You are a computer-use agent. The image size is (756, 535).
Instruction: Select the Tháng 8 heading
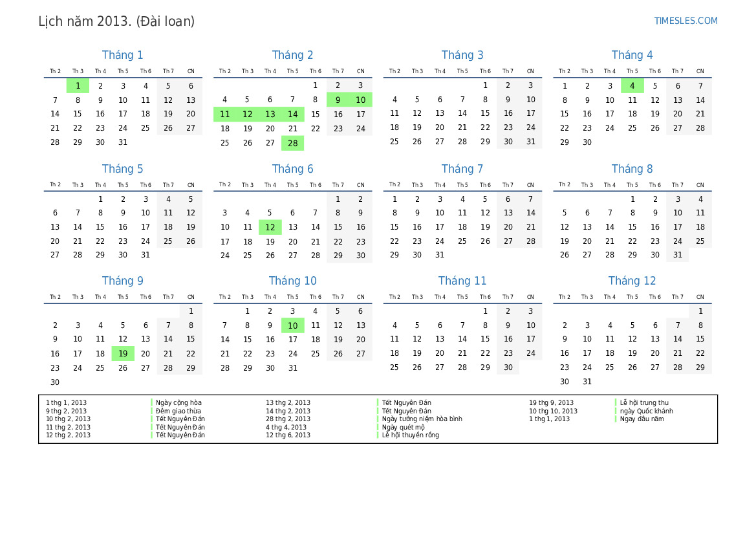(x=632, y=169)
